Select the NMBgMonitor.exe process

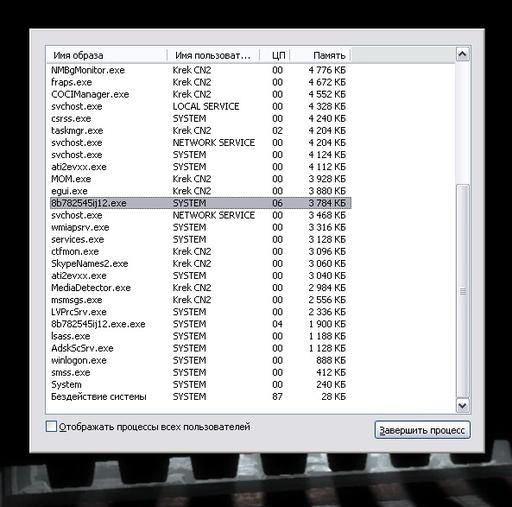[x=200, y=70]
